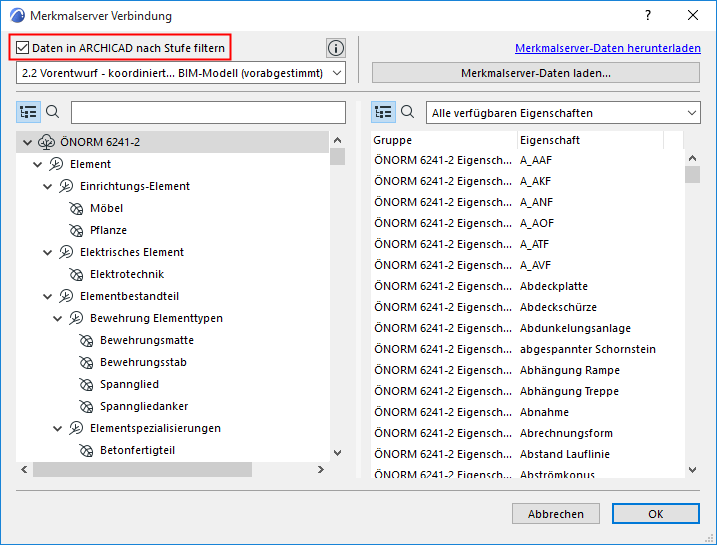Select Bewehrungsmatte in the tree

click(147, 341)
